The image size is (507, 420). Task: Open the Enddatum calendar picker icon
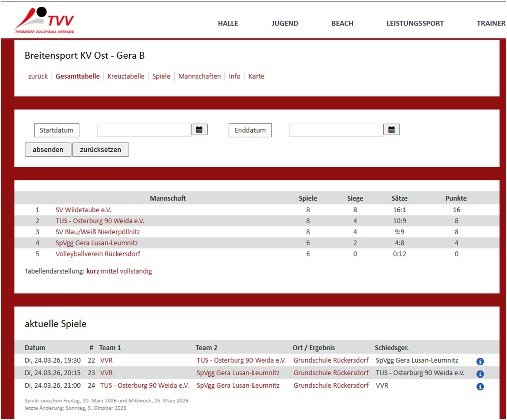point(391,130)
